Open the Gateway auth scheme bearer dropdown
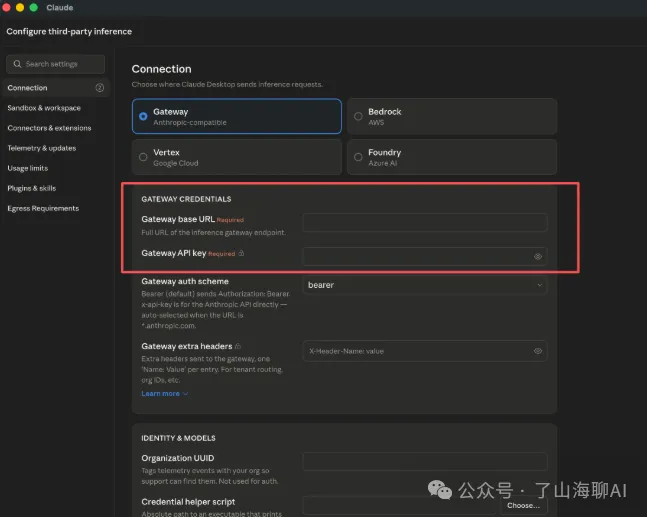 click(x=425, y=285)
